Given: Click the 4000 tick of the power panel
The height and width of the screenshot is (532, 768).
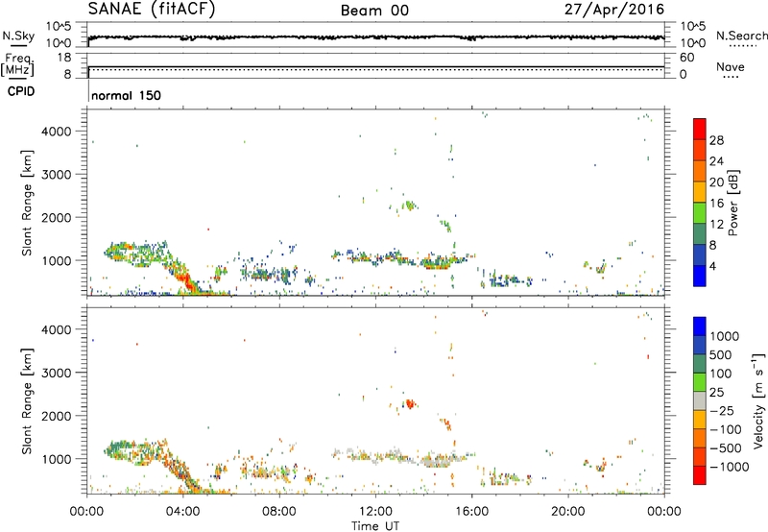Looking at the screenshot, I should point(57,132).
